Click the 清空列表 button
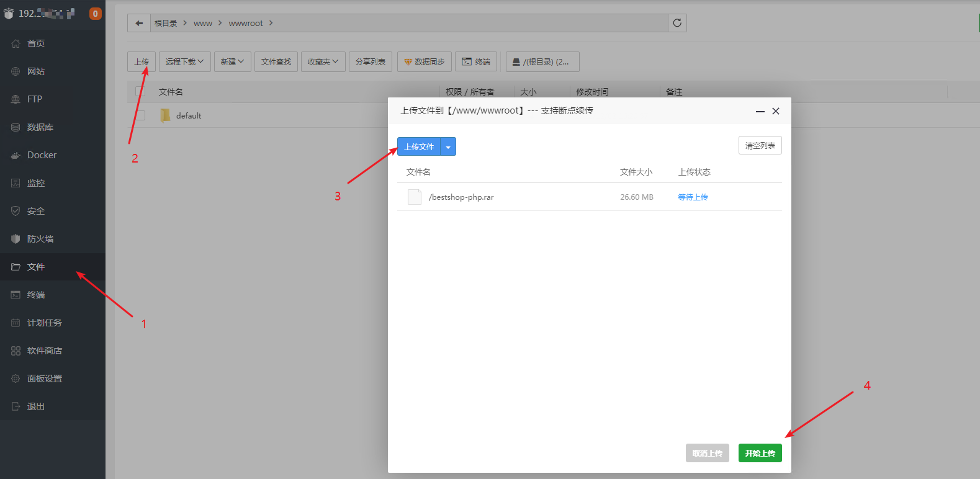 pos(760,145)
